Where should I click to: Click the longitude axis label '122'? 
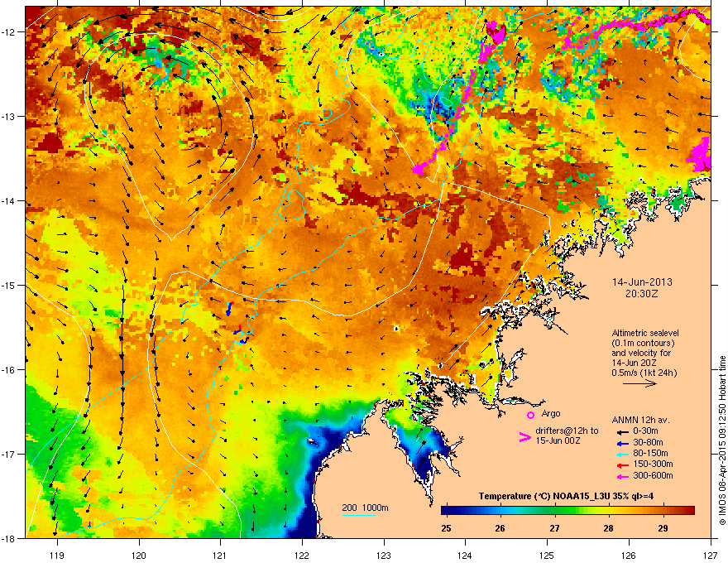[302, 555]
